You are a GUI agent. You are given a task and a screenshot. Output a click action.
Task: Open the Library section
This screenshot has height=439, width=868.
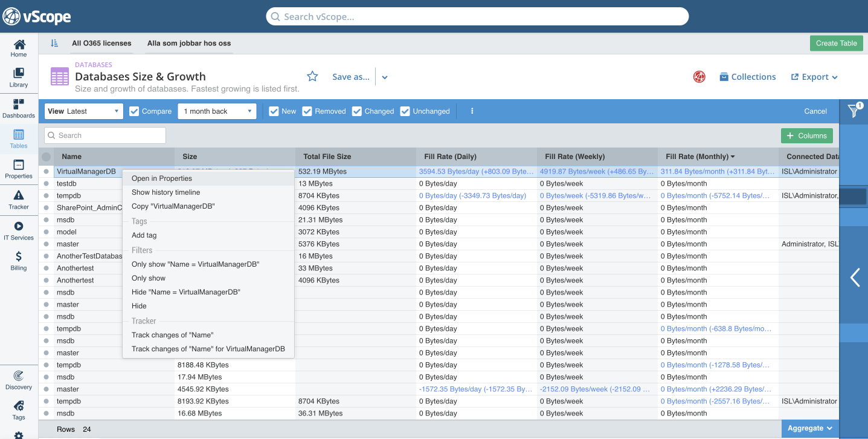(x=19, y=78)
